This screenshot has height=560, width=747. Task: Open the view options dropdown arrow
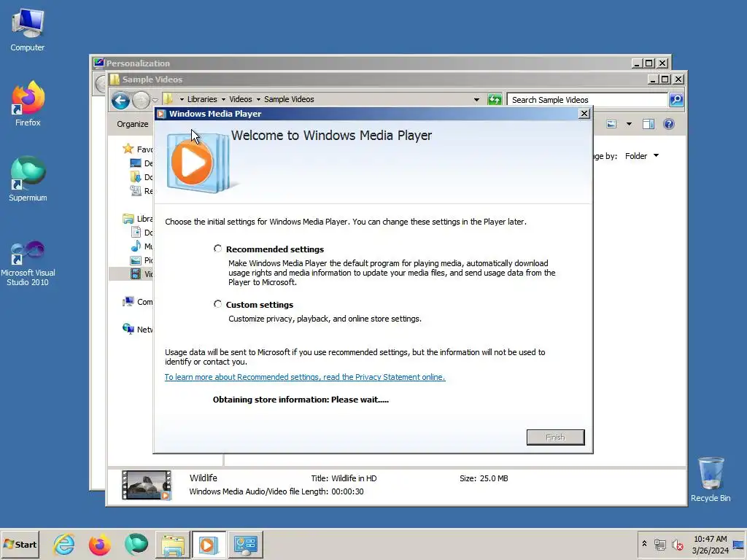[629, 124]
